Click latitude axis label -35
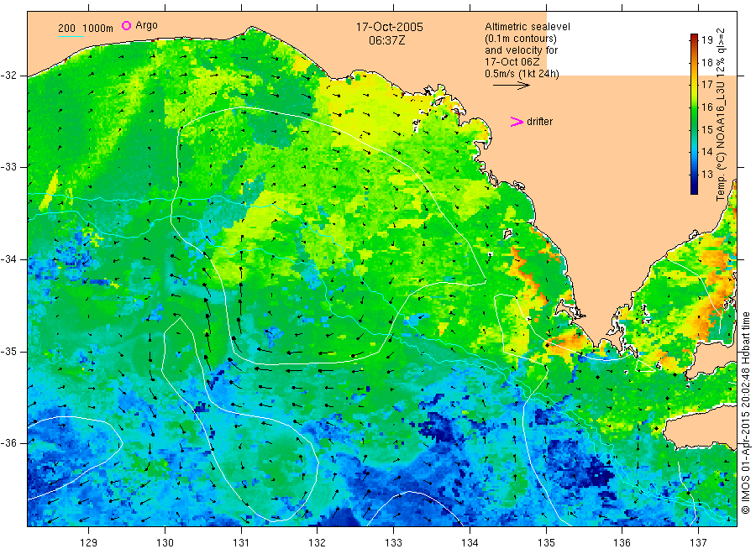 [x=8, y=351]
